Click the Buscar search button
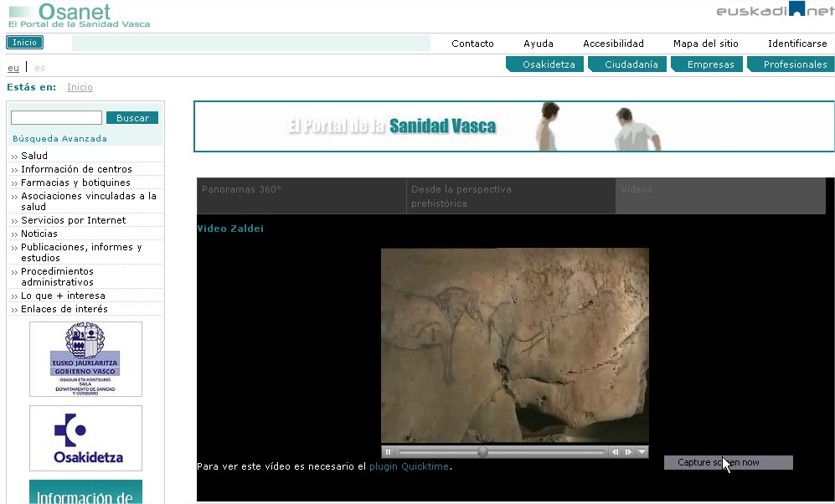 pyautogui.click(x=132, y=117)
